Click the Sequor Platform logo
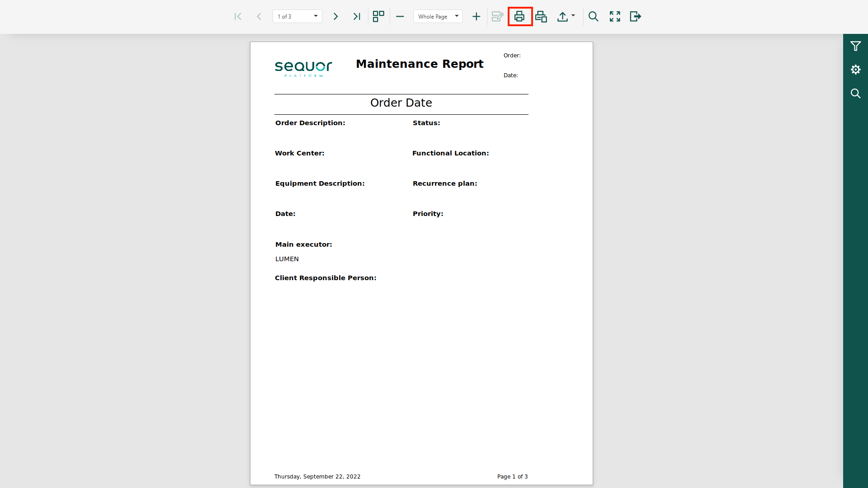This screenshot has height=488, width=868. [x=303, y=69]
